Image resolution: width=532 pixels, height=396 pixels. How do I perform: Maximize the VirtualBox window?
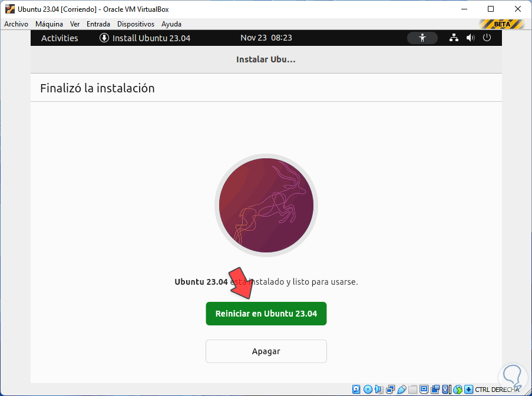pyautogui.click(x=491, y=9)
